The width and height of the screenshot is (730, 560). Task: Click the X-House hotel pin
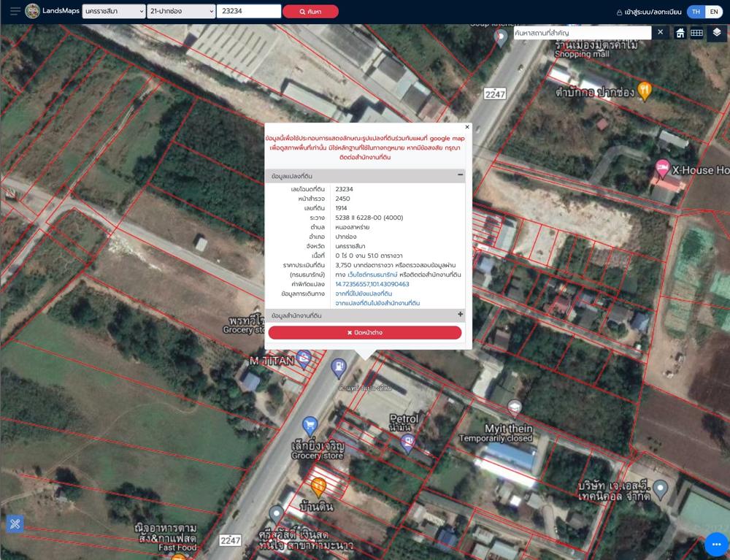(x=662, y=168)
